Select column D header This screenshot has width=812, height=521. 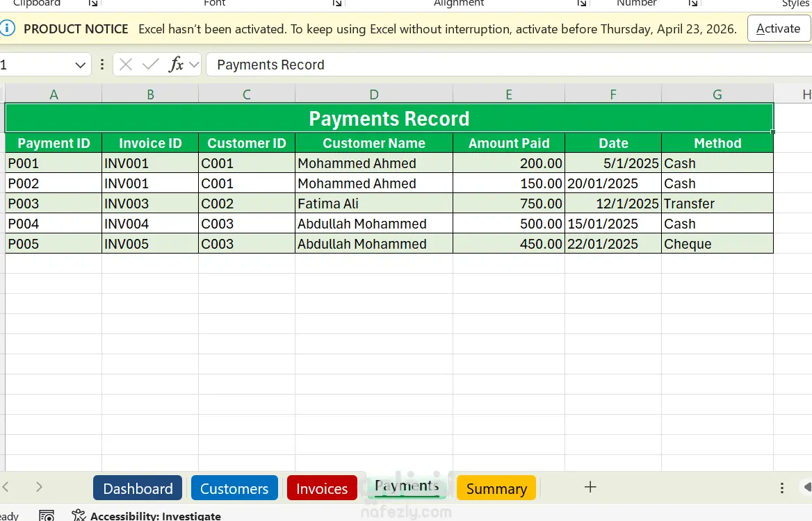374,94
